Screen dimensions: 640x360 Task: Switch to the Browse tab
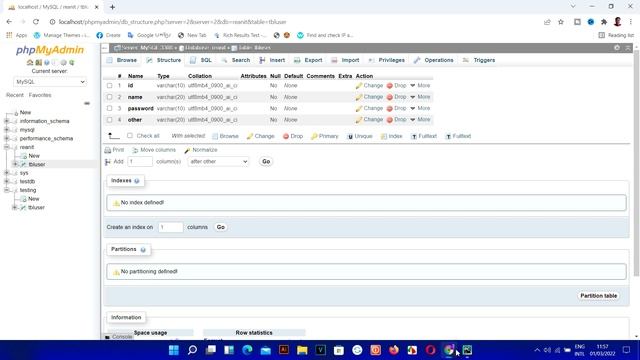[122, 60]
